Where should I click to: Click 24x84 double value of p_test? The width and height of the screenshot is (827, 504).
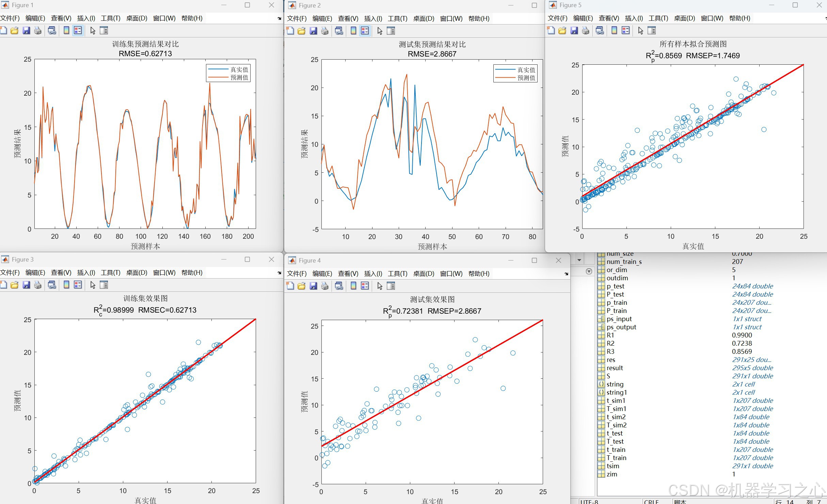[752, 286]
